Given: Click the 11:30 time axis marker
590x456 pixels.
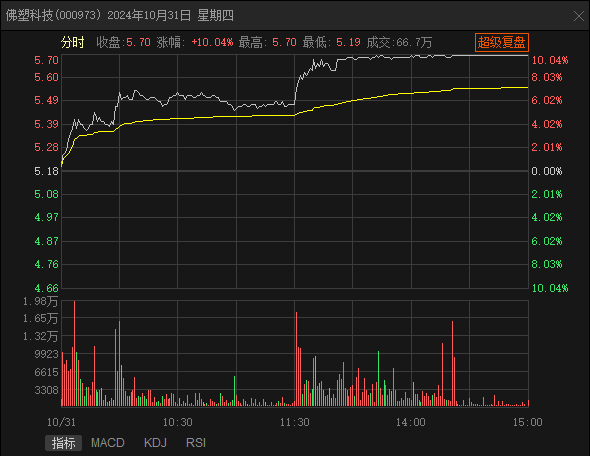Looking at the screenshot, I should [295, 422].
